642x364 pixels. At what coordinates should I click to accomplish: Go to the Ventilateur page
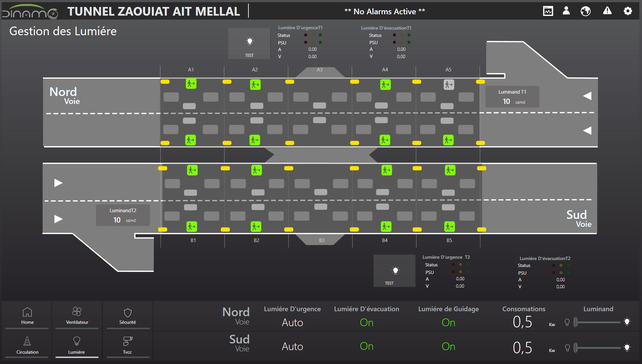[x=77, y=316]
